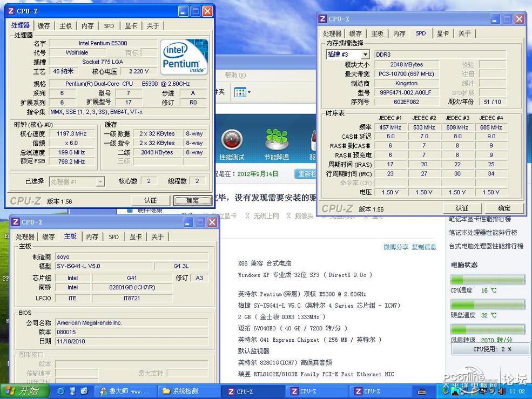The height and width of the screenshot is (399, 532).
Task: Click the PC3-10700 (667 MHz) bandwidth field
Action: pyautogui.click(x=407, y=74)
